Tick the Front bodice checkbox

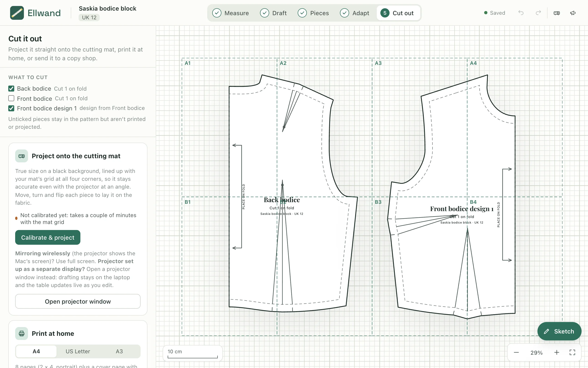coord(11,98)
